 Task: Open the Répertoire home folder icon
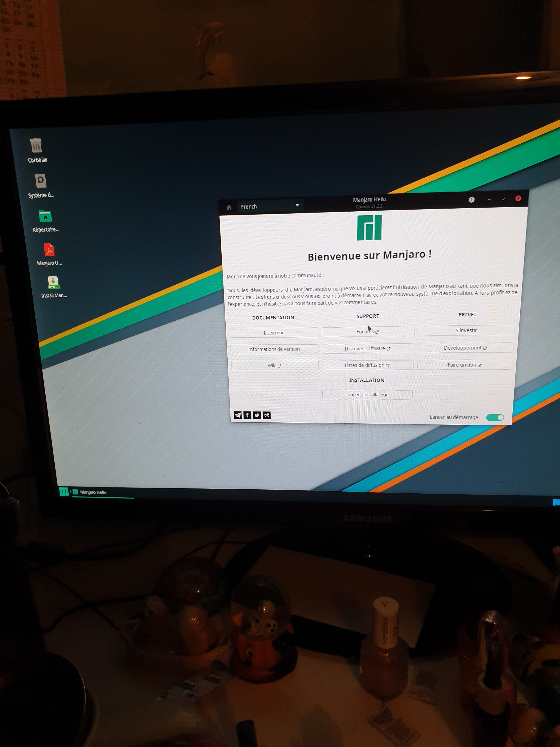point(45,216)
